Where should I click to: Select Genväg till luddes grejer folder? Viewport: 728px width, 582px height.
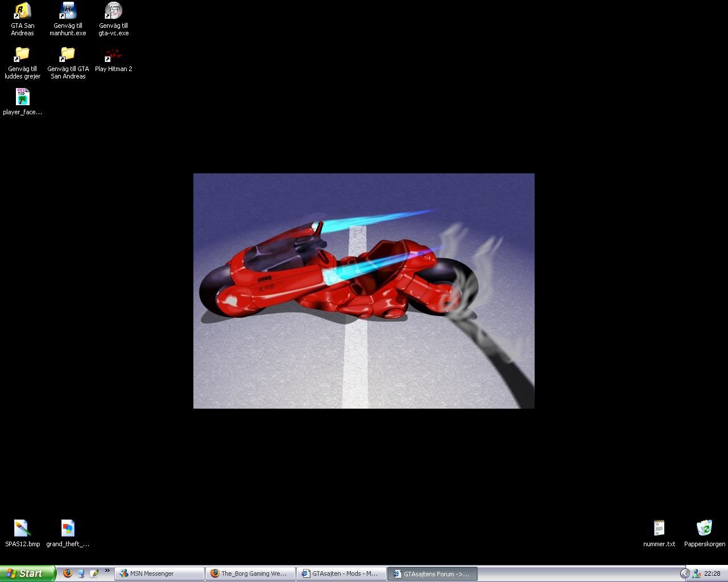click(22, 63)
